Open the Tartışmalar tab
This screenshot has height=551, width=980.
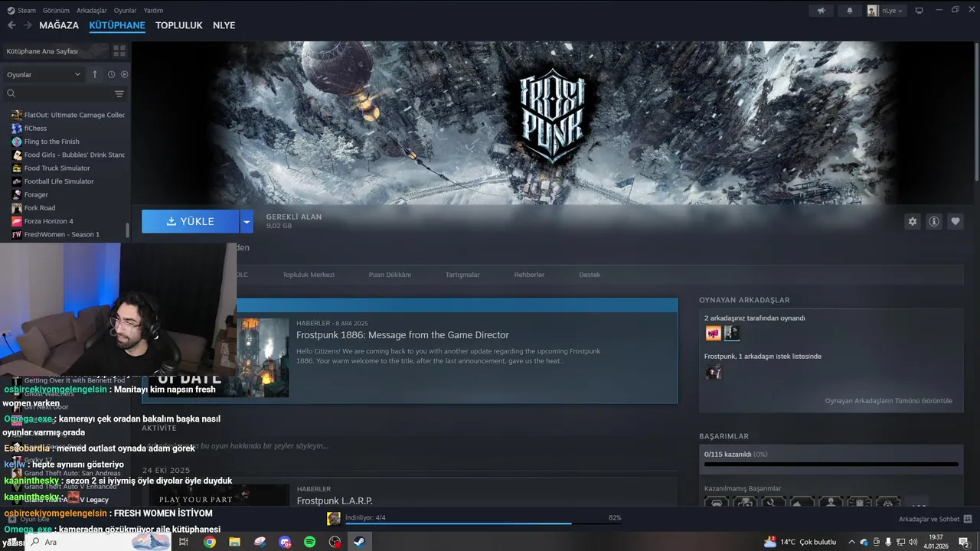(x=462, y=275)
